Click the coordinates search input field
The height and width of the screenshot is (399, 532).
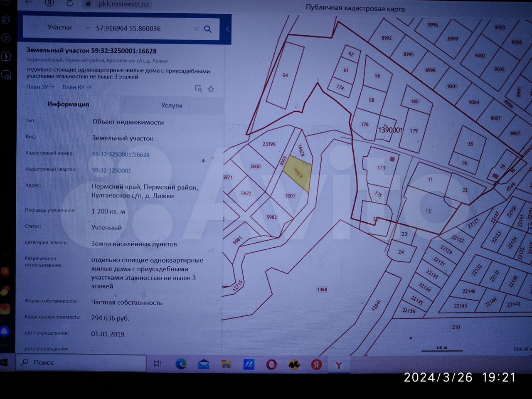[141, 29]
